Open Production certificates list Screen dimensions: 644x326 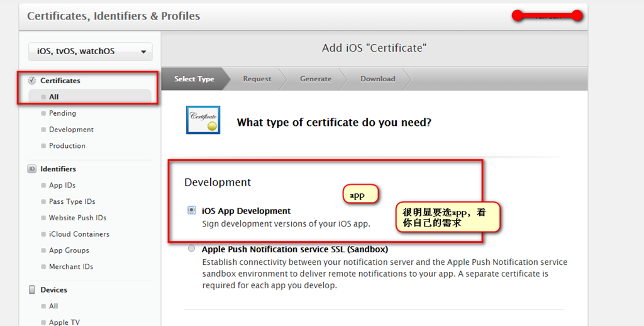67,145
